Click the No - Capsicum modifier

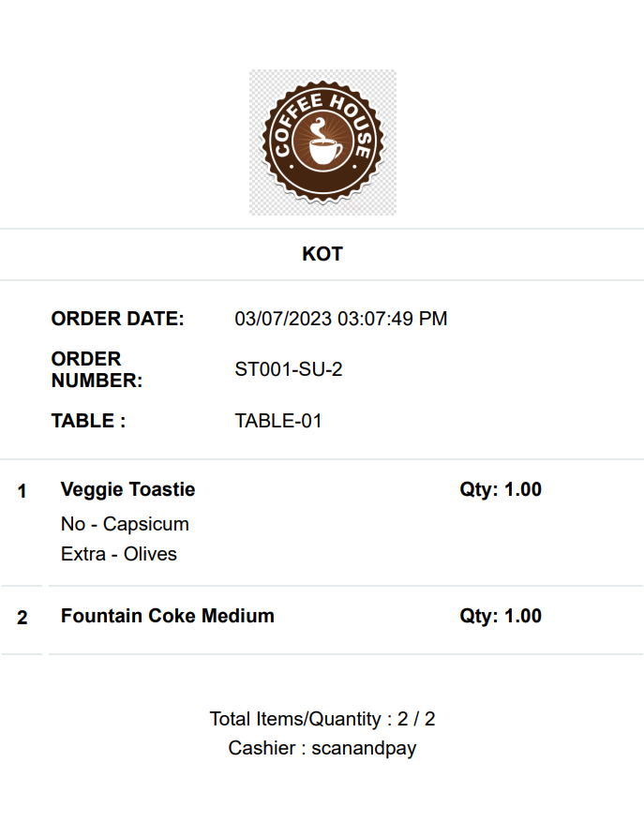[125, 524]
